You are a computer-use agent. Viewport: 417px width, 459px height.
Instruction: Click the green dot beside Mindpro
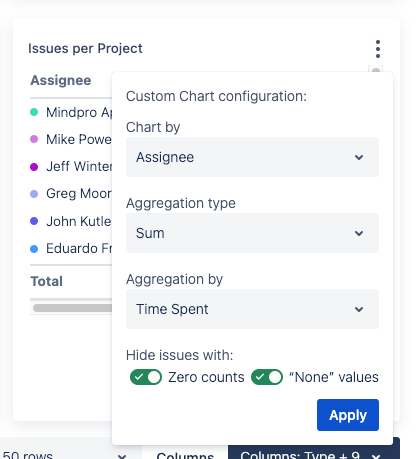pyautogui.click(x=34, y=112)
